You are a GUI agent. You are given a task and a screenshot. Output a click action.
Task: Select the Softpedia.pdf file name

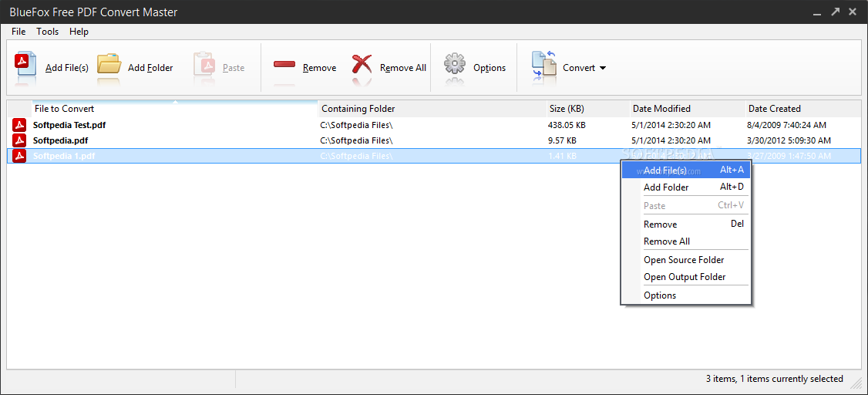(x=60, y=140)
